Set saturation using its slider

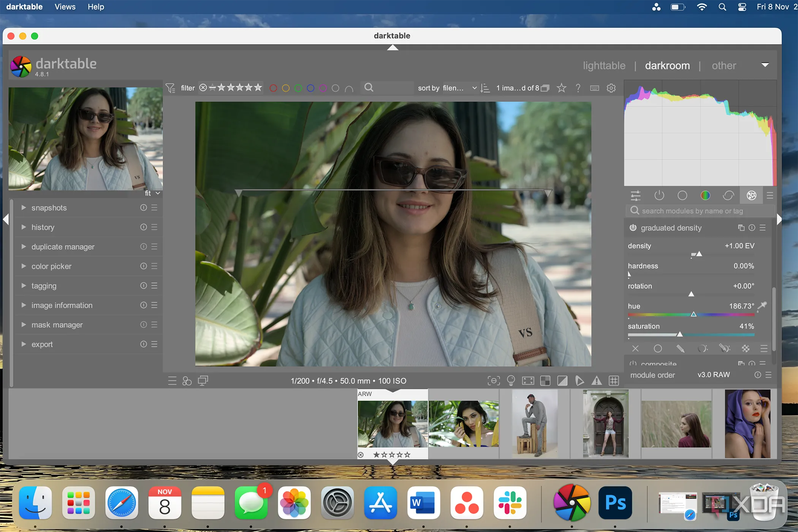tap(680, 335)
